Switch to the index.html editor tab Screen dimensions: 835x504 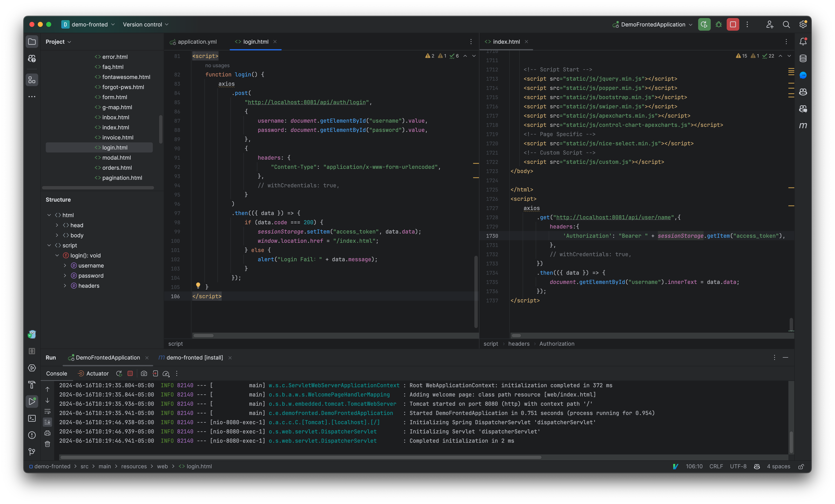pyautogui.click(x=506, y=41)
